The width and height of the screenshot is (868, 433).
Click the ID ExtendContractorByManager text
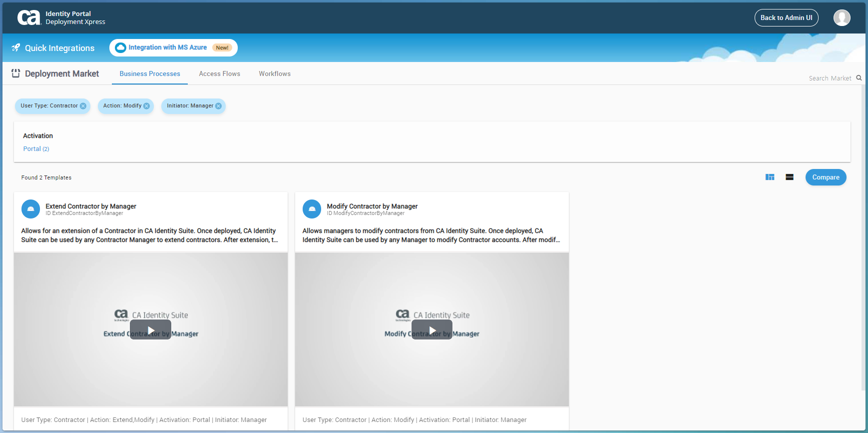click(x=84, y=213)
